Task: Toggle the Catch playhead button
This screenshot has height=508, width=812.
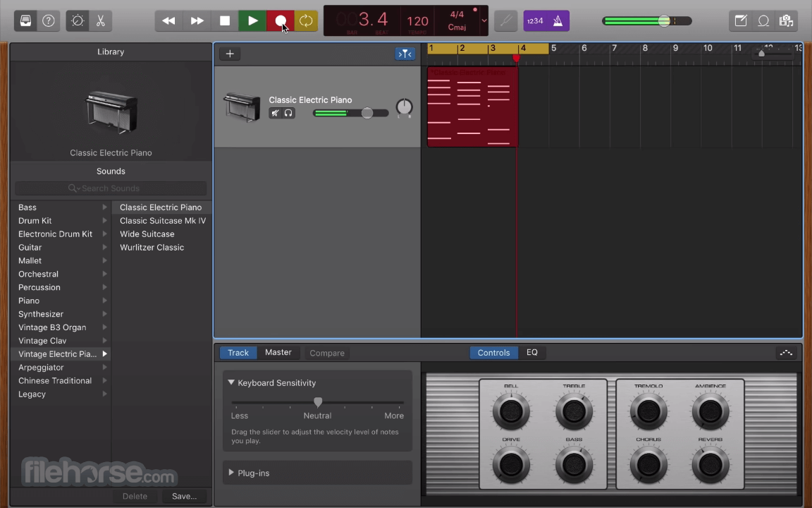Action: tap(405, 54)
